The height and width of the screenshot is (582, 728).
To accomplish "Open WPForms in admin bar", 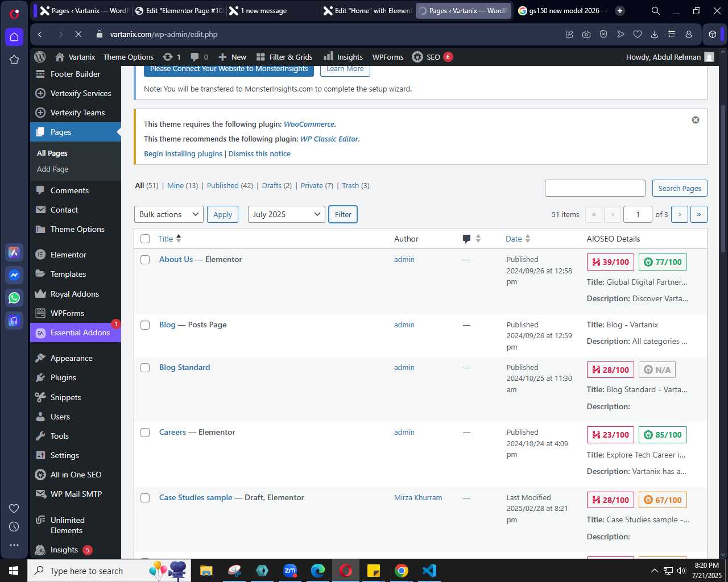I will point(388,57).
